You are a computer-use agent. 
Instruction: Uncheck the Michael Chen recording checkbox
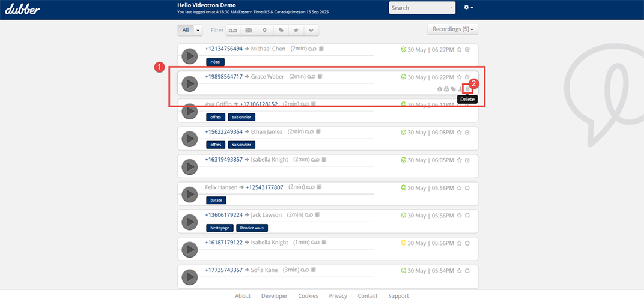(467, 50)
